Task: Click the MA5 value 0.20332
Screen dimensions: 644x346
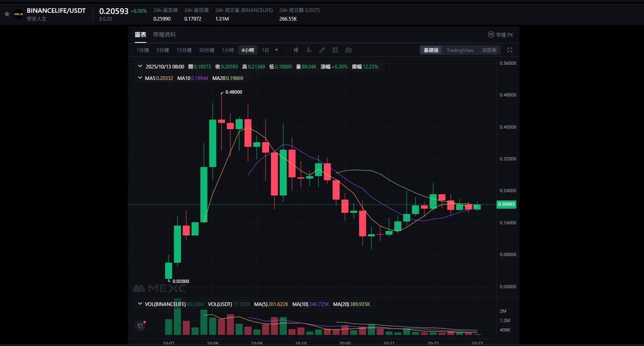Action: click(164, 78)
